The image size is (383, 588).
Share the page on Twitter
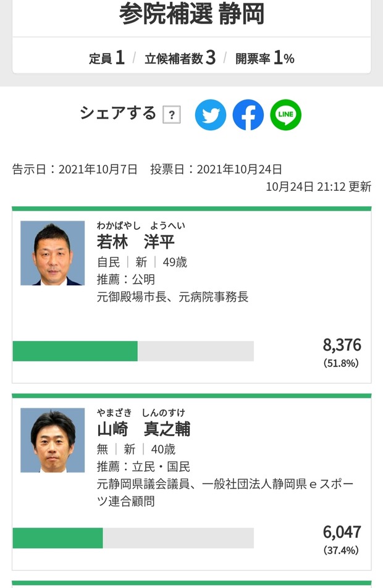pos(211,115)
